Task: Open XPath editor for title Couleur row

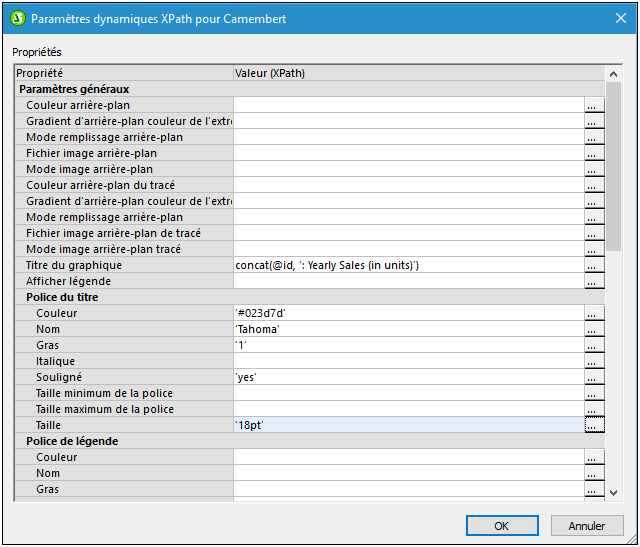Action: [594, 313]
